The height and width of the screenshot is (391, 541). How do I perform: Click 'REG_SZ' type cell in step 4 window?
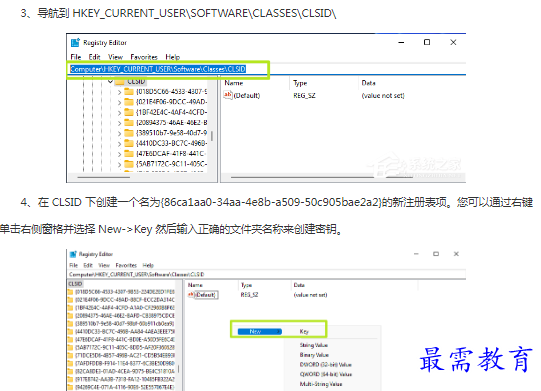tap(249, 295)
